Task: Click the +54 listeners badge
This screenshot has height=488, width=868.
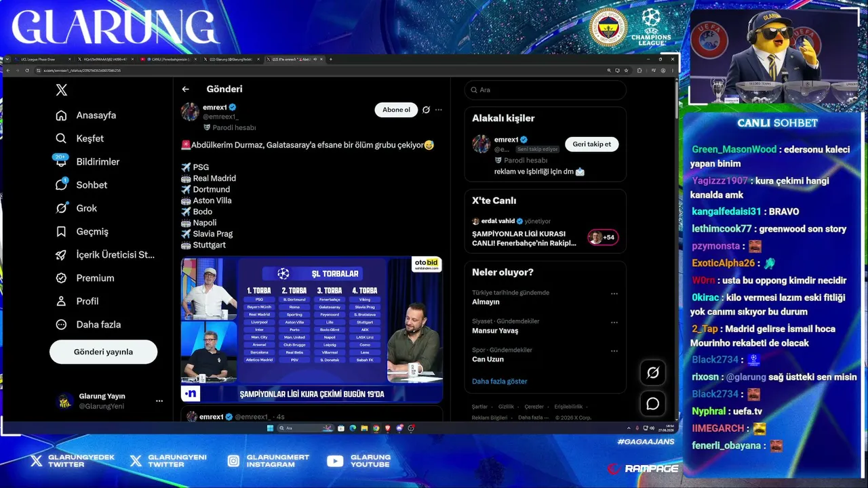Action: tap(603, 237)
